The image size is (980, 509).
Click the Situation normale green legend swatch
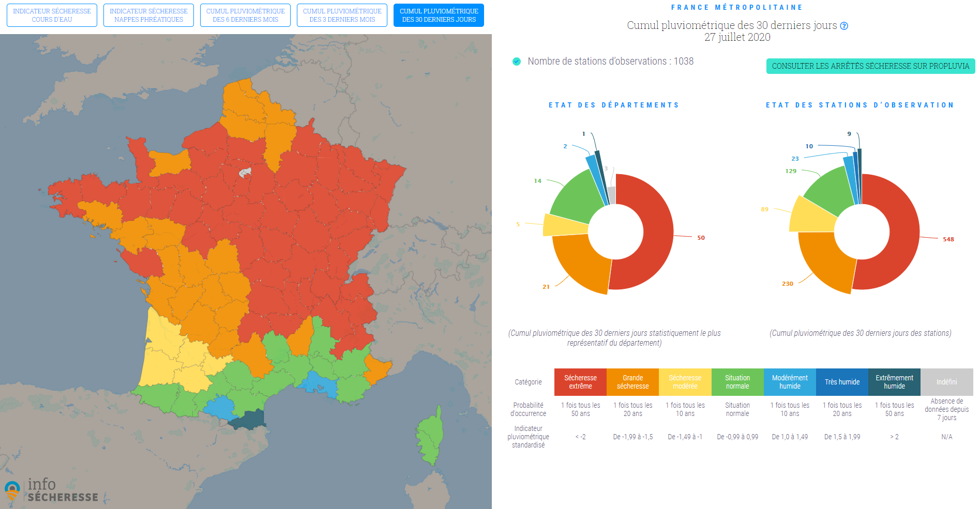pos(737,382)
